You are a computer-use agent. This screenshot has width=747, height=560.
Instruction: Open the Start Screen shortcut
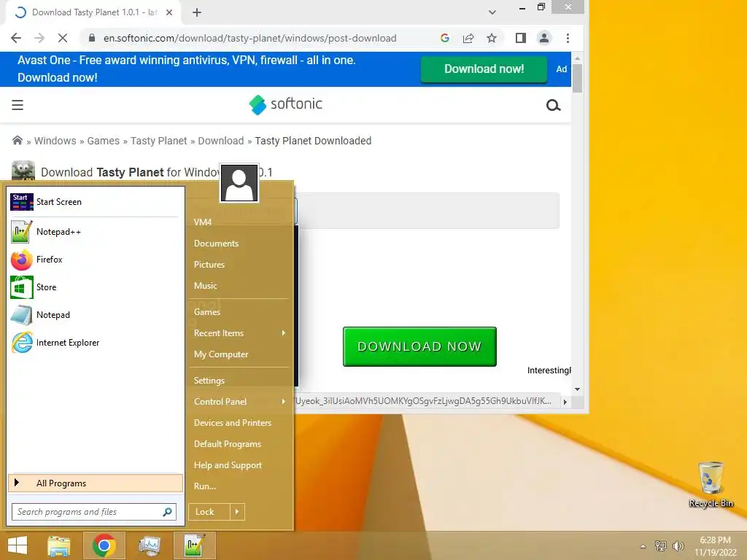(96, 202)
